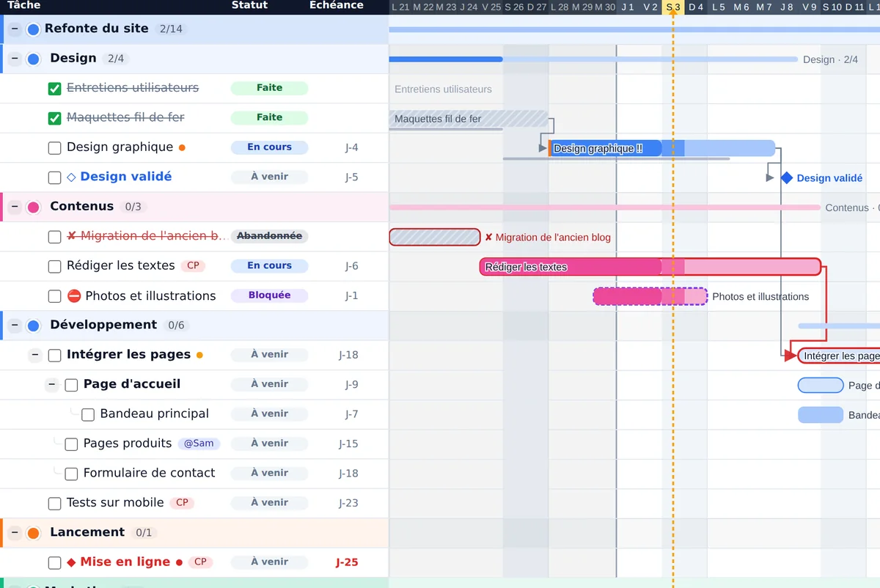Open Abandonnée status badge
Image resolution: width=880 pixels, height=588 pixels.
pyautogui.click(x=269, y=236)
